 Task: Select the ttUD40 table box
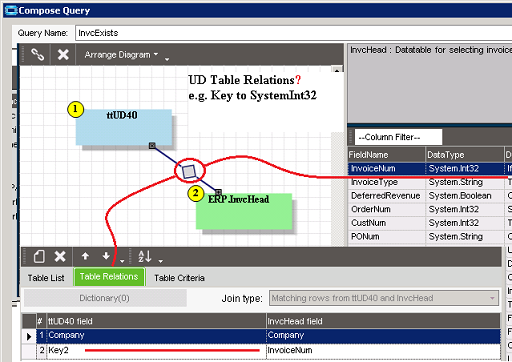click(124, 127)
